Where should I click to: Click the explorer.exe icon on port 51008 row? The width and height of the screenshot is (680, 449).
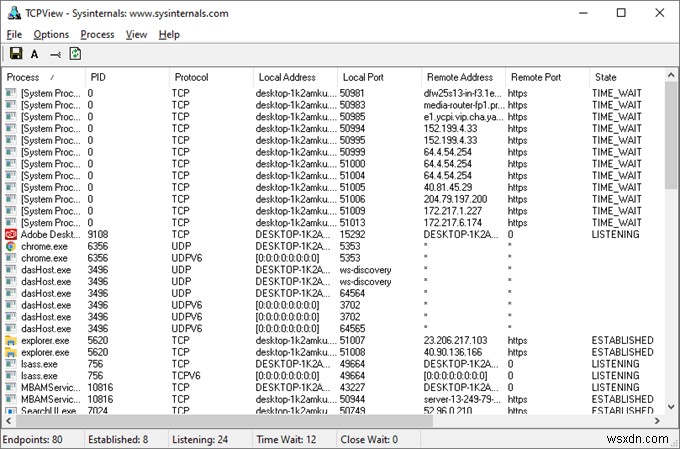click(11, 352)
